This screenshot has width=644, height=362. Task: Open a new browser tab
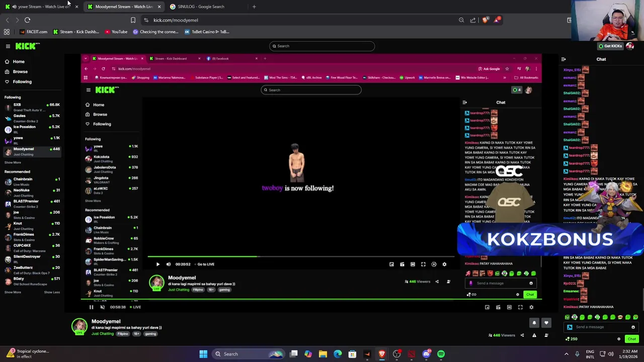(254, 7)
